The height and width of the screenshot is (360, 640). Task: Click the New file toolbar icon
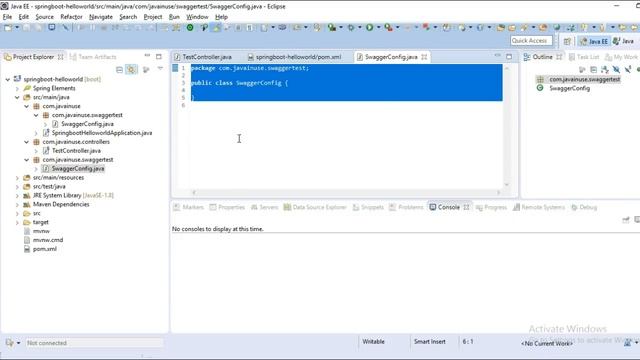(x=8, y=28)
